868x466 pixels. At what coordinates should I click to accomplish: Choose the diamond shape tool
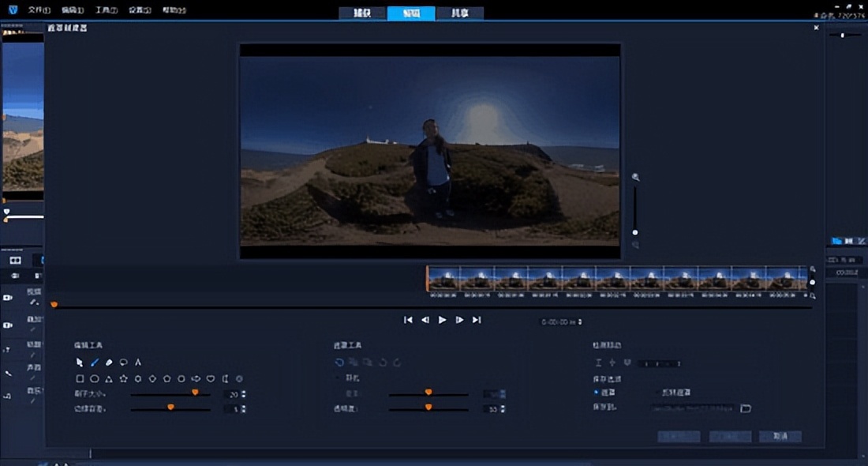click(x=152, y=379)
